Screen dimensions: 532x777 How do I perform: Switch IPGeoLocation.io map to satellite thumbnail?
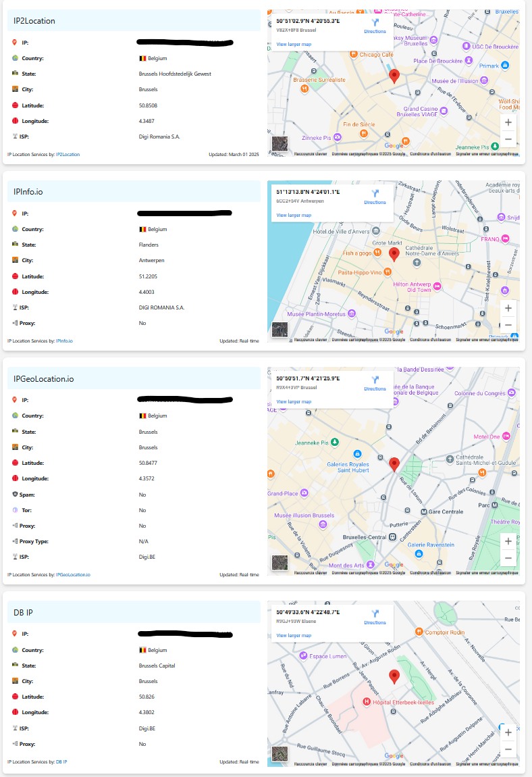tap(280, 562)
